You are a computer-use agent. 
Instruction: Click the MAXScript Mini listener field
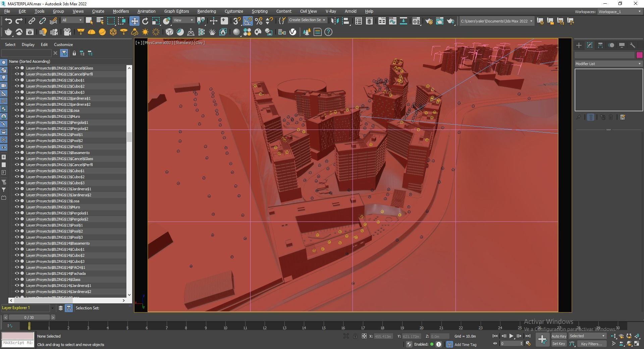point(18,343)
